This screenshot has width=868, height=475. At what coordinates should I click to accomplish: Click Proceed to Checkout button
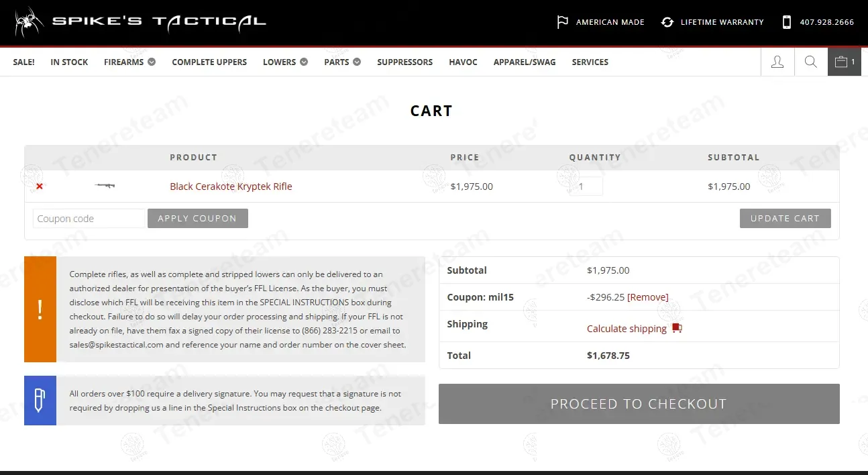click(x=639, y=404)
